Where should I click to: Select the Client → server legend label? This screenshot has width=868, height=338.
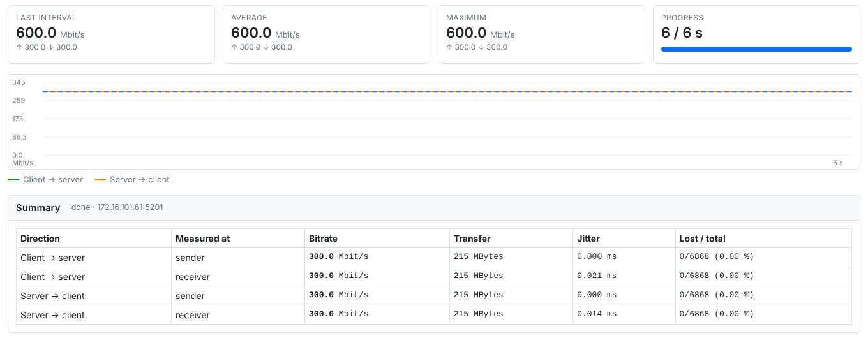53,180
